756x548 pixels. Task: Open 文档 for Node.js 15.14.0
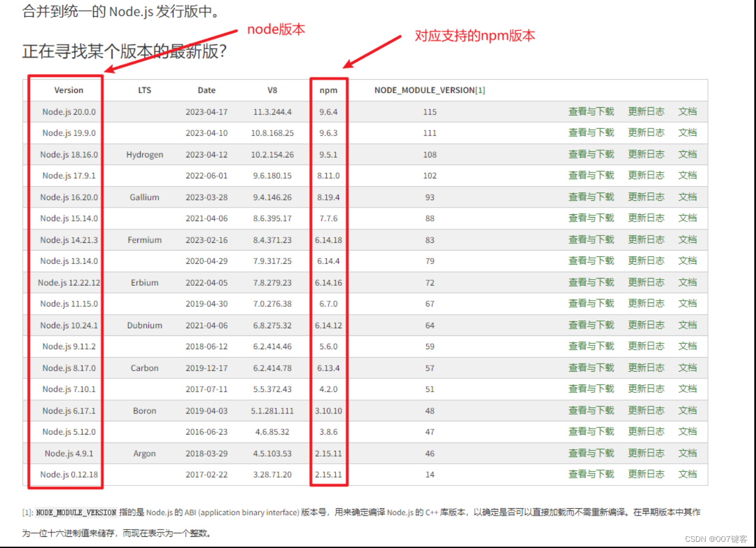[687, 218]
